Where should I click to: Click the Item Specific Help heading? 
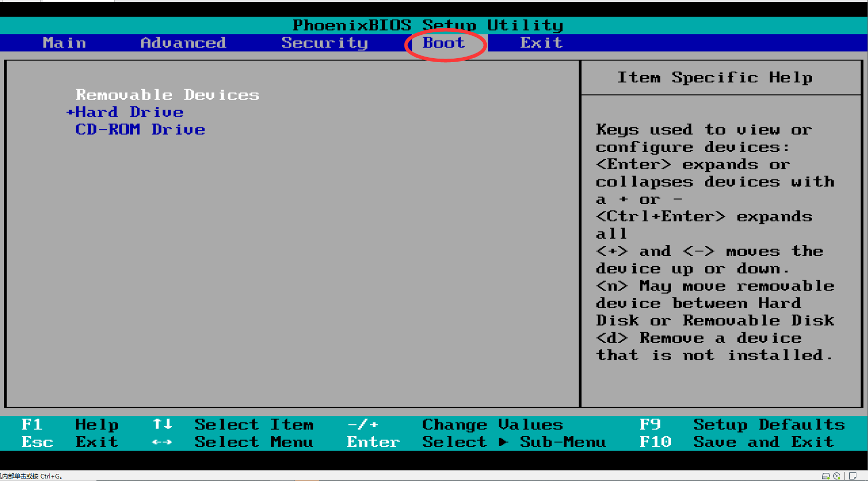point(714,77)
